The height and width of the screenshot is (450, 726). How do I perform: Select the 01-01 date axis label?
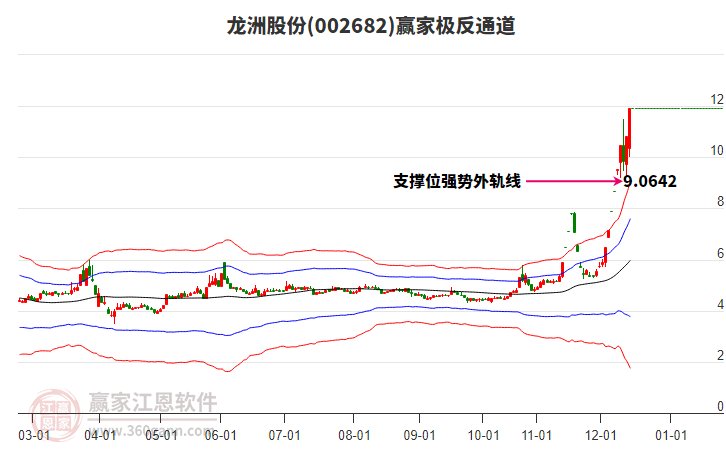pyautogui.click(x=671, y=436)
